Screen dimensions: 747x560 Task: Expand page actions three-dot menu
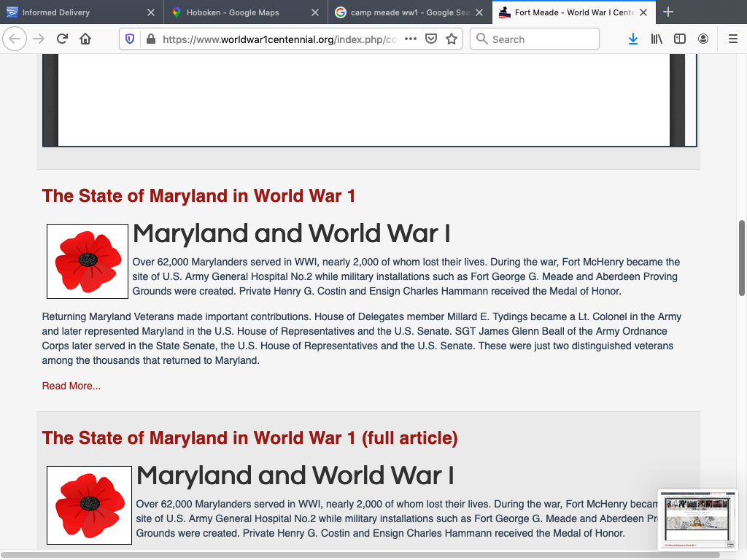[x=411, y=39]
